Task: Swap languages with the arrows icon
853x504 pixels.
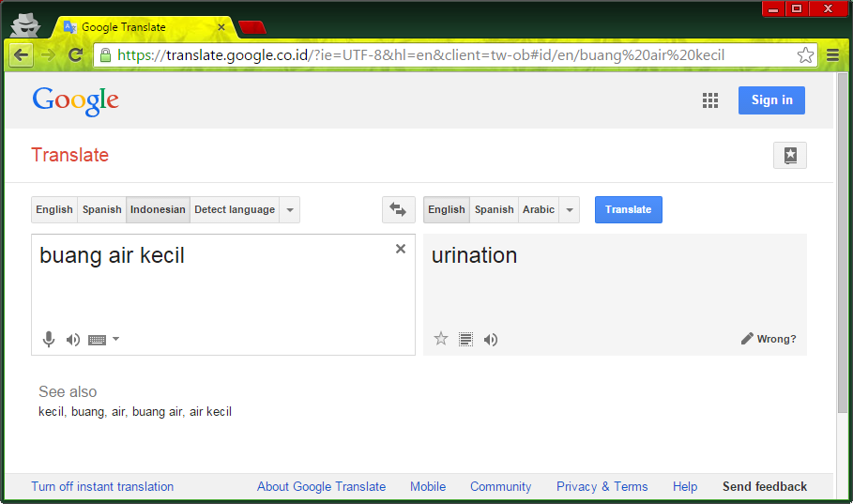Action: (398, 209)
